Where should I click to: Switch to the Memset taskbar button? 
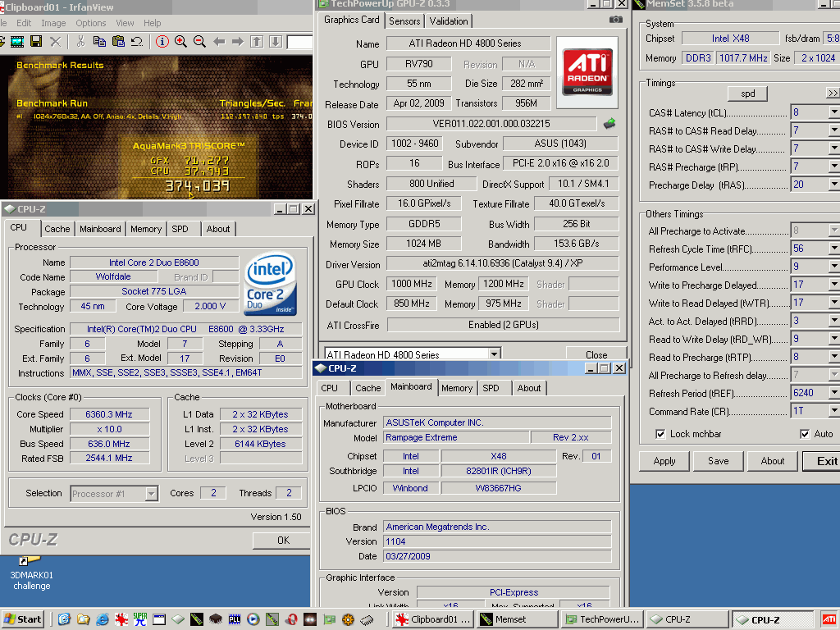point(518,619)
